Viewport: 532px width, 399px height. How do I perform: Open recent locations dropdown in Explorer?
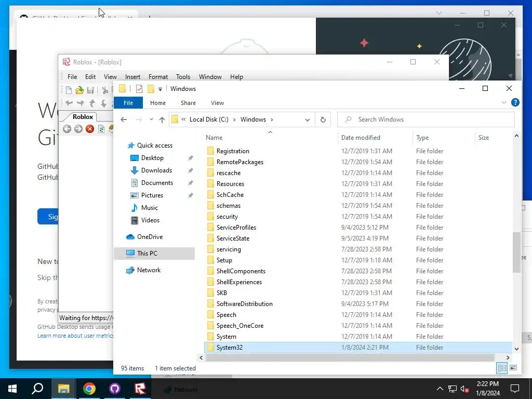[151, 119]
